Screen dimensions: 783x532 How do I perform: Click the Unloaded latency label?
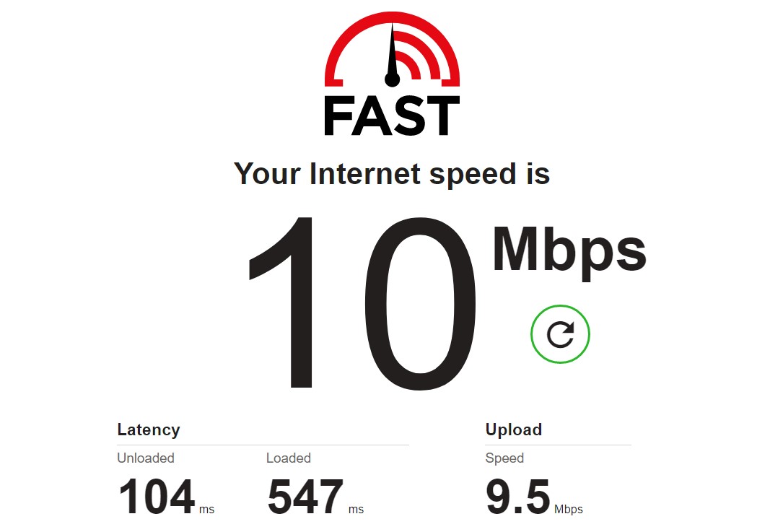pos(145,458)
